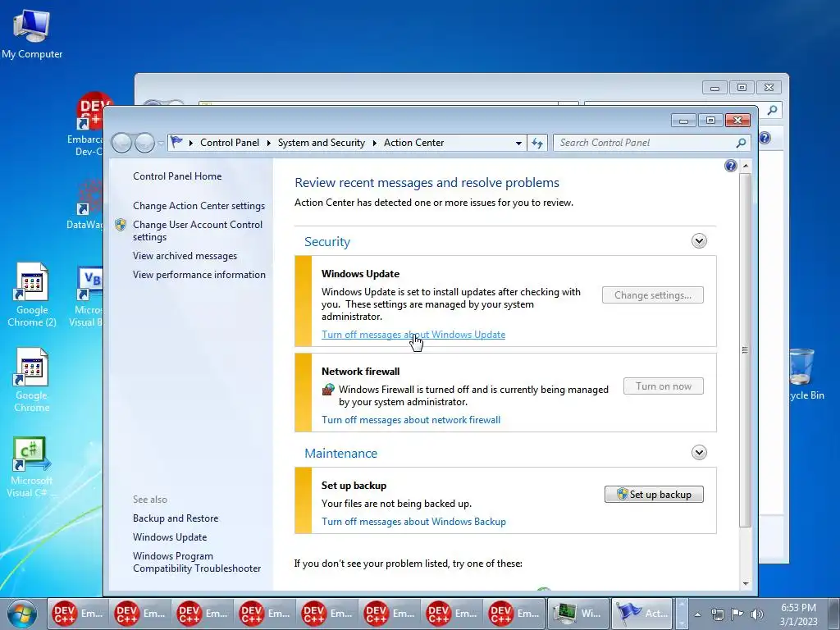The height and width of the screenshot is (630, 840).
Task: Click the Change settings... button
Action: (652, 295)
